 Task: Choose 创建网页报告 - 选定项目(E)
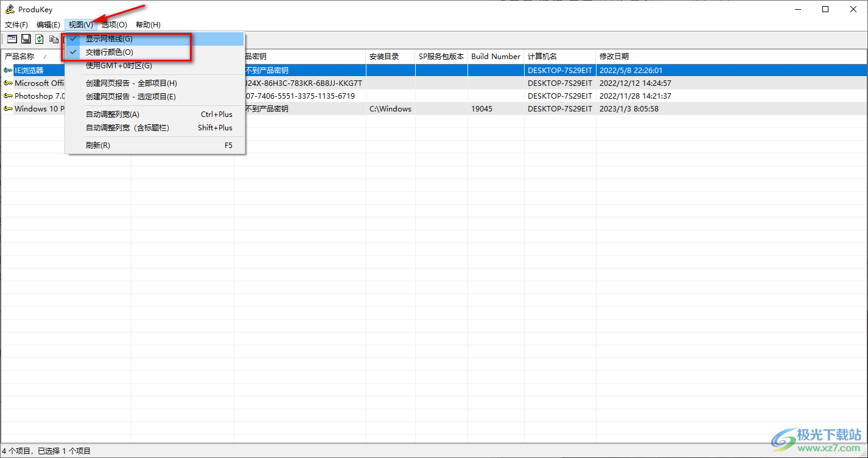pos(155,96)
